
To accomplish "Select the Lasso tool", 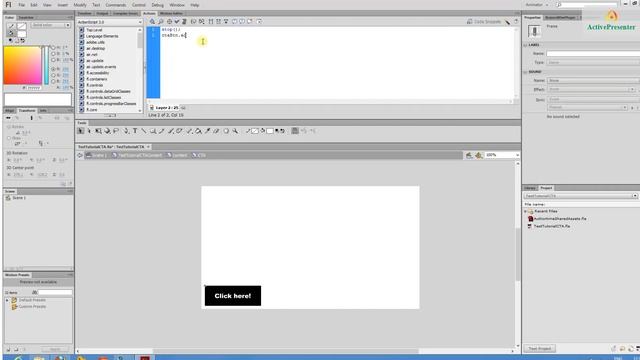I will coord(116,131).
